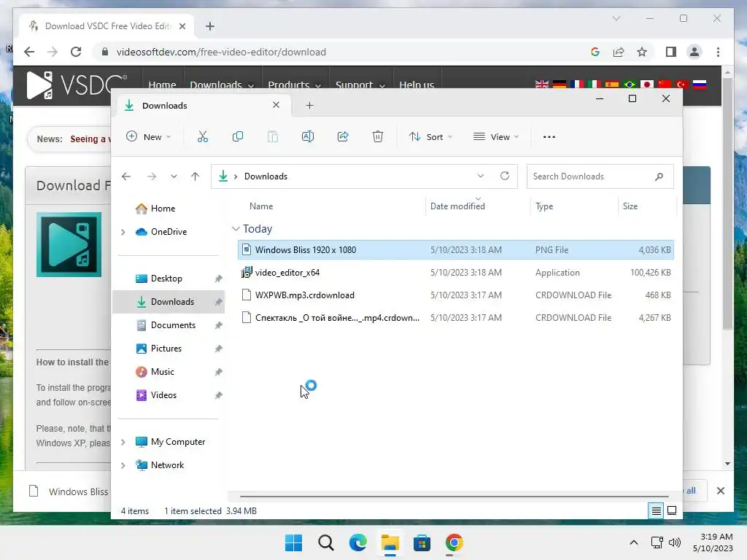Open a new Chrome tab
The image size is (747, 560).
point(209,26)
